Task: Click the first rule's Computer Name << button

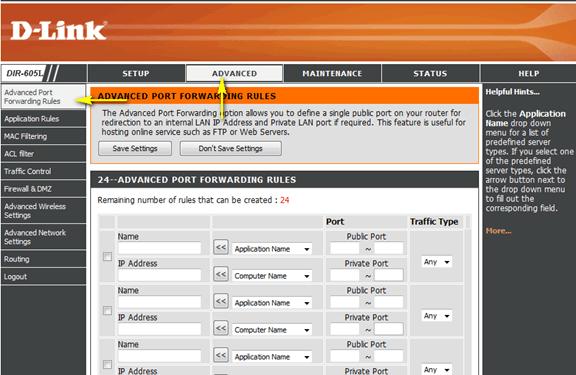Action: pyautogui.click(x=221, y=274)
